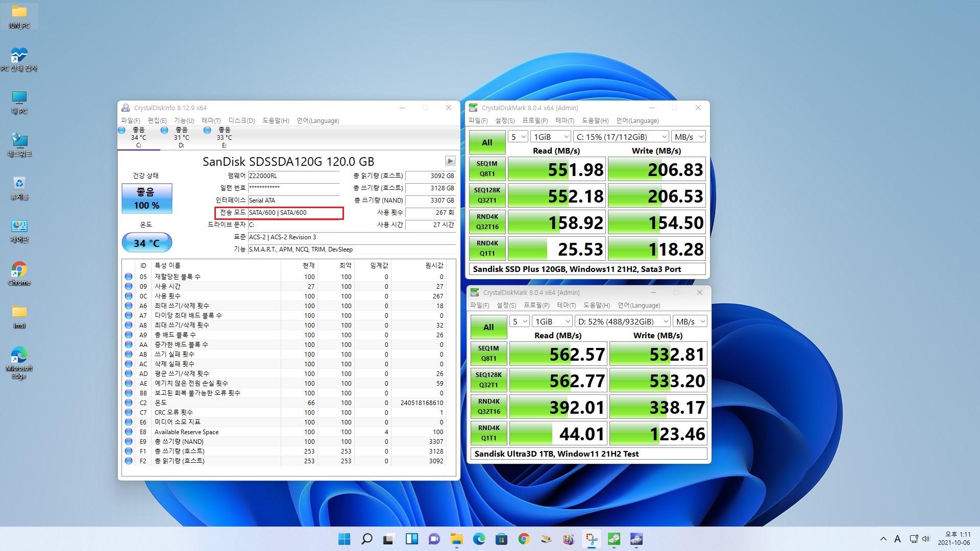Open the 프로필(P) menu in the upper CrystalDiskMark
This screenshot has height=551, width=980.
click(535, 121)
